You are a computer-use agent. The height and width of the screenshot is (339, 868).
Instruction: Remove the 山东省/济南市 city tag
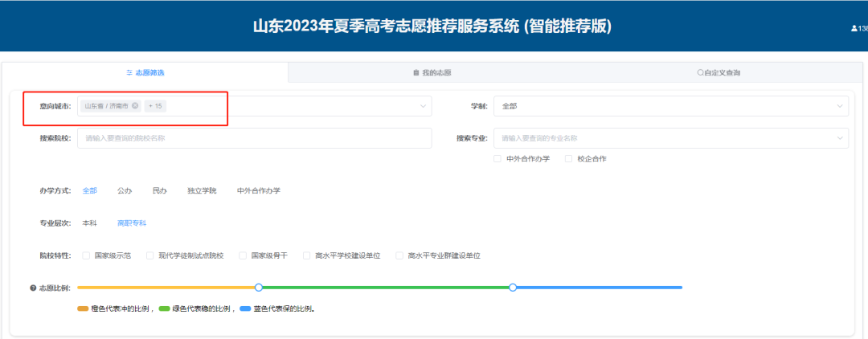pyautogui.click(x=135, y=106)
